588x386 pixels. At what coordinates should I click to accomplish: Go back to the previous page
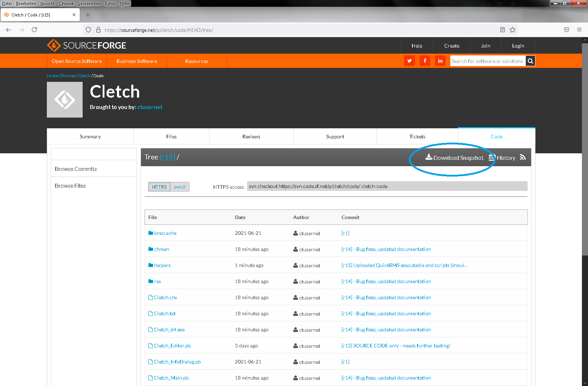click(9, 30)
